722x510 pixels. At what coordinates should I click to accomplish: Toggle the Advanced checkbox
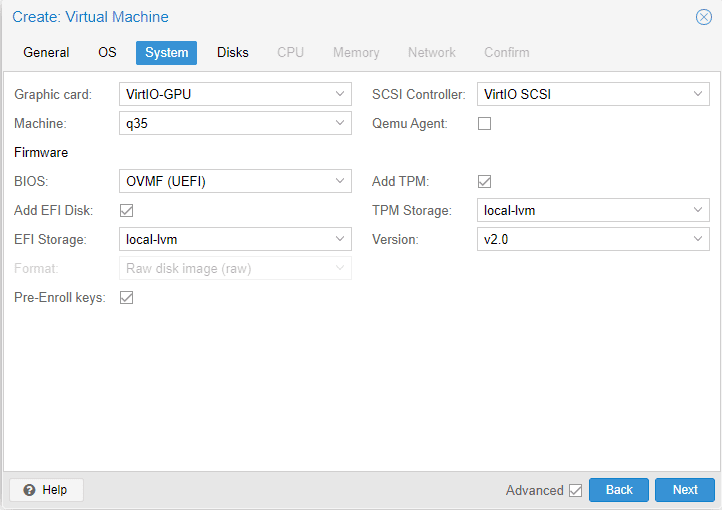576,490
